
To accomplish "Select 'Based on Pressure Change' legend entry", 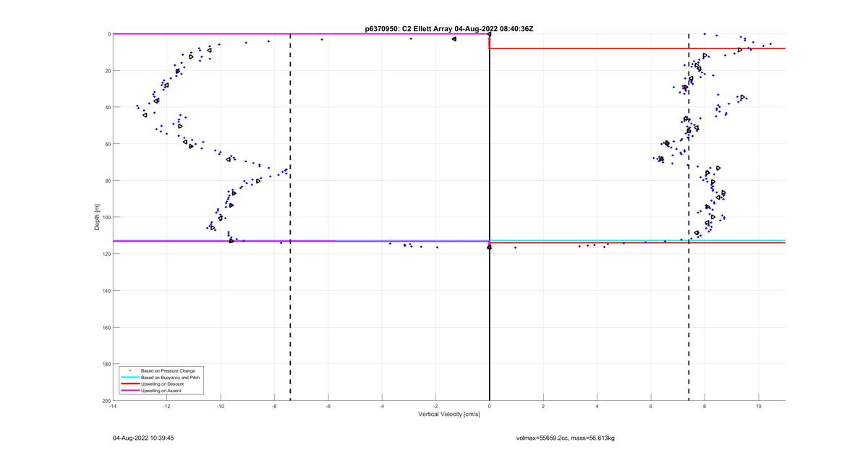I will tap(168, 370).
